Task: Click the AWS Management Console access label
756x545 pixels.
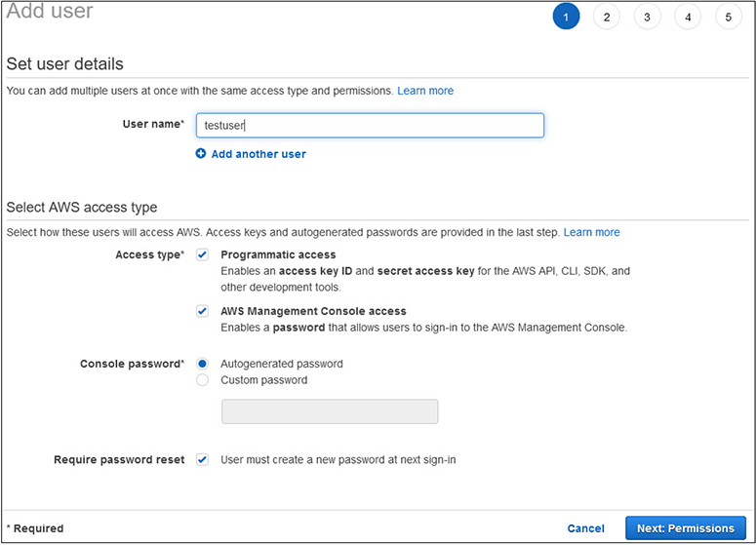Action: tap(313, 311)
